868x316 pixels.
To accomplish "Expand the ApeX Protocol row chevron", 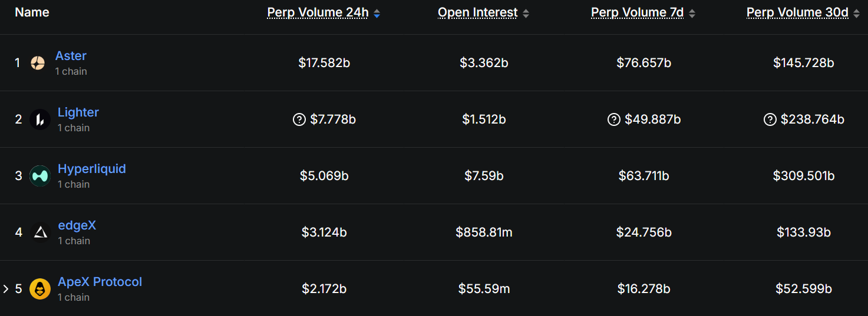I will [6, 289].
